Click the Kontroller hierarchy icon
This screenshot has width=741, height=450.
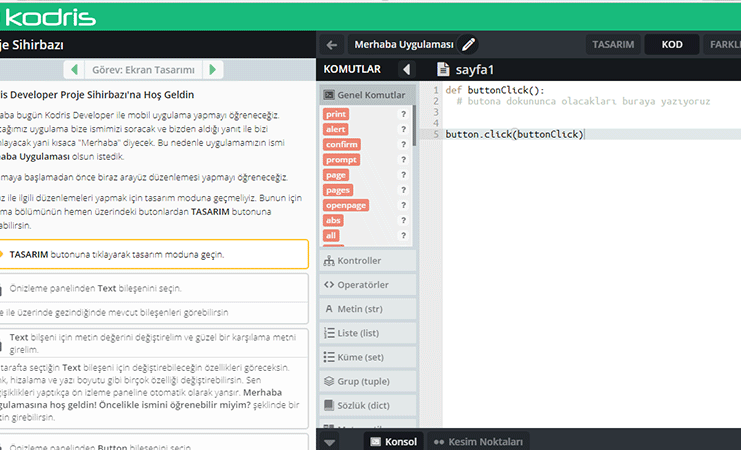point(329,260)
